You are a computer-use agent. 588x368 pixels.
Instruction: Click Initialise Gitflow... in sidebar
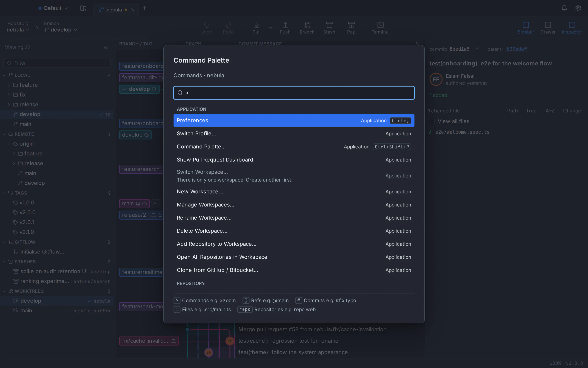click(42, 252)
